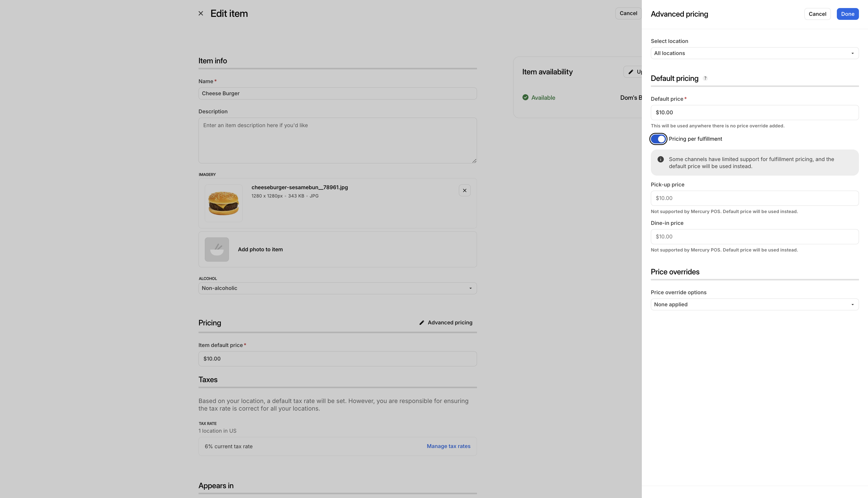The height and width of the screenshot is (498, 868).
Task: Click the info icon in fulfillment notice
Action: (x=660, y=159)
